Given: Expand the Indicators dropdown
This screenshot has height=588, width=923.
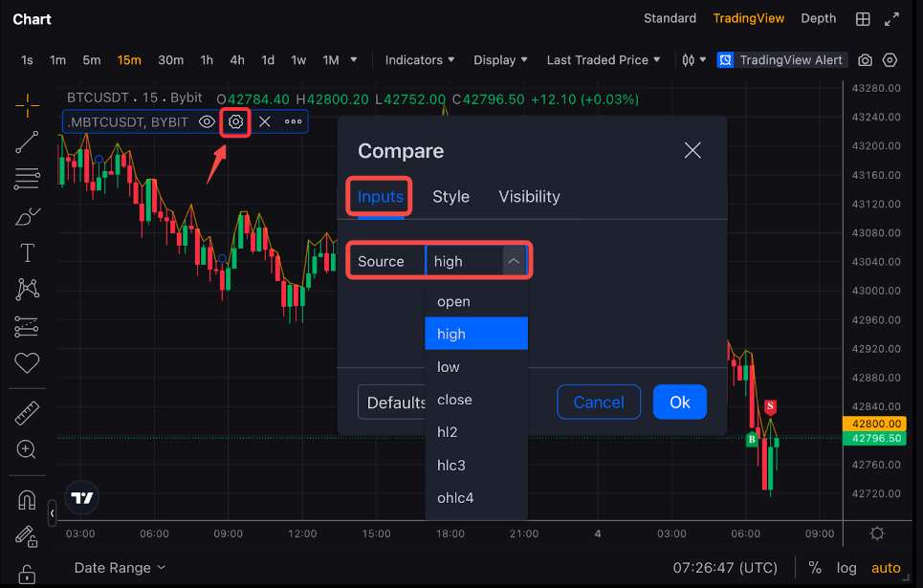Looking at the screenshot, I should pos(419,60).
